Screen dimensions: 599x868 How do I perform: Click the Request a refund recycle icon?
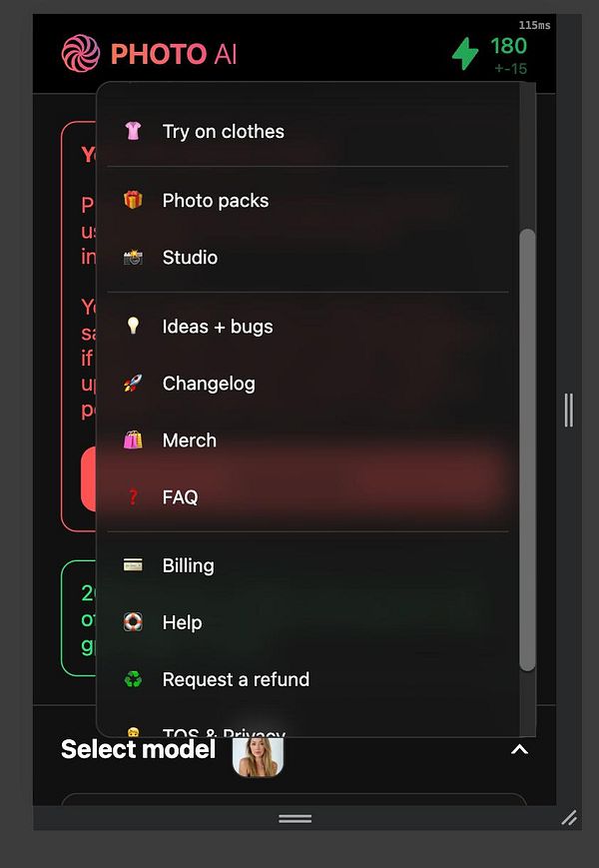click(131, 678)
